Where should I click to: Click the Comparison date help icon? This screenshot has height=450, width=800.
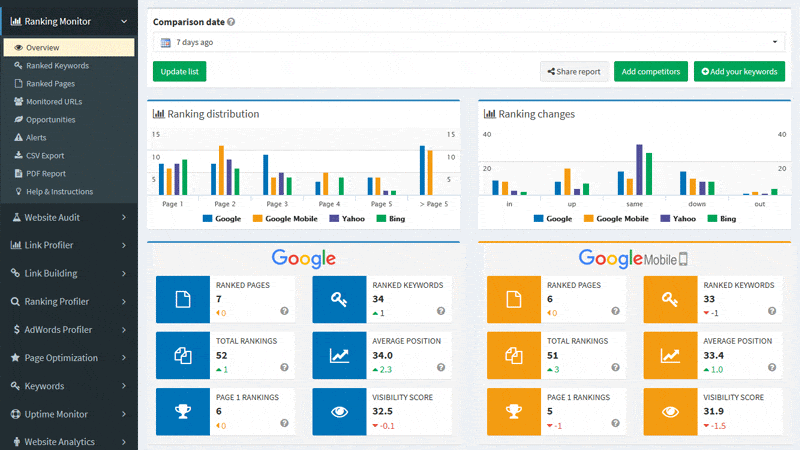click(x=231, y=22)
